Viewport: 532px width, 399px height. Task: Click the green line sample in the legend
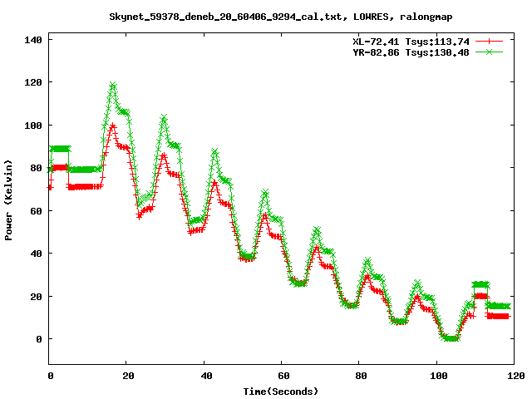pos(489,52)
